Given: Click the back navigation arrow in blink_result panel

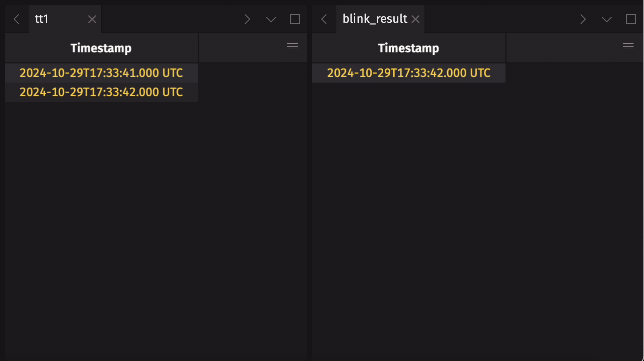Looking at the screenshot, I should tap(324, 19).
